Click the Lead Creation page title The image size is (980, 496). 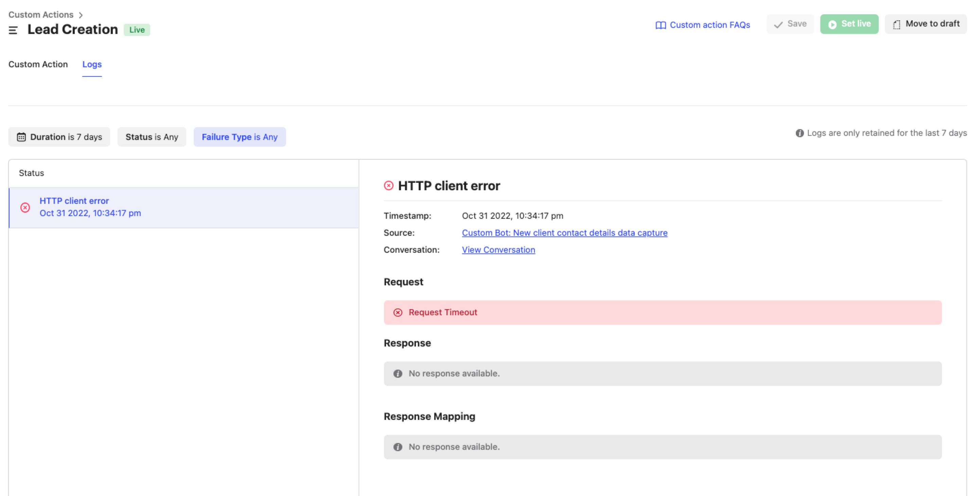point(73,30)
